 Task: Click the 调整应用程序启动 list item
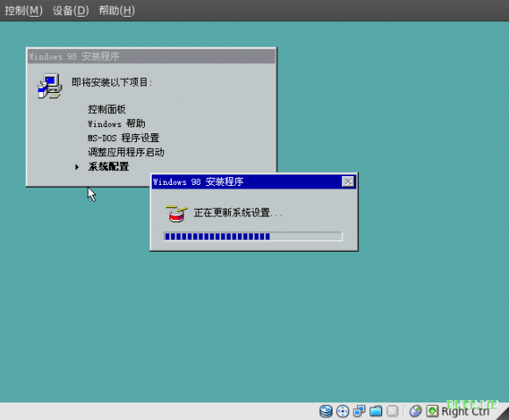coord(126,152)
